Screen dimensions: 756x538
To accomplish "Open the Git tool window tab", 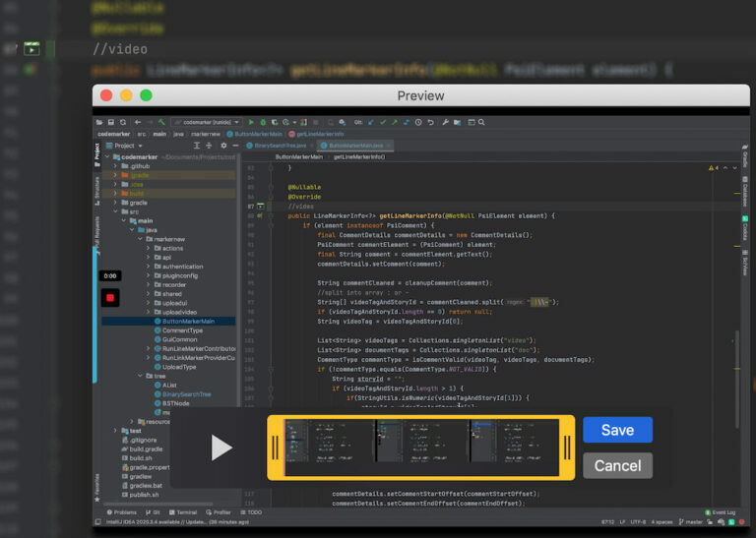I will coord(151,512).
